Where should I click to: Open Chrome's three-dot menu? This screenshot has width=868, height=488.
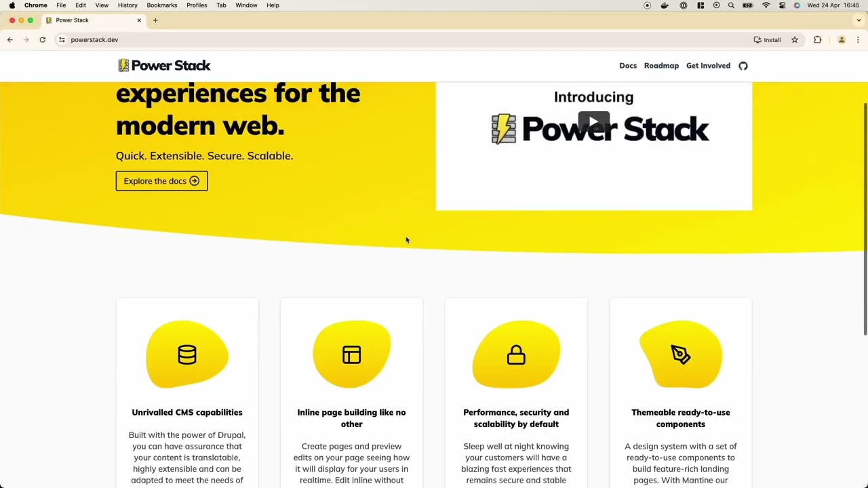(x=858, y=40)
